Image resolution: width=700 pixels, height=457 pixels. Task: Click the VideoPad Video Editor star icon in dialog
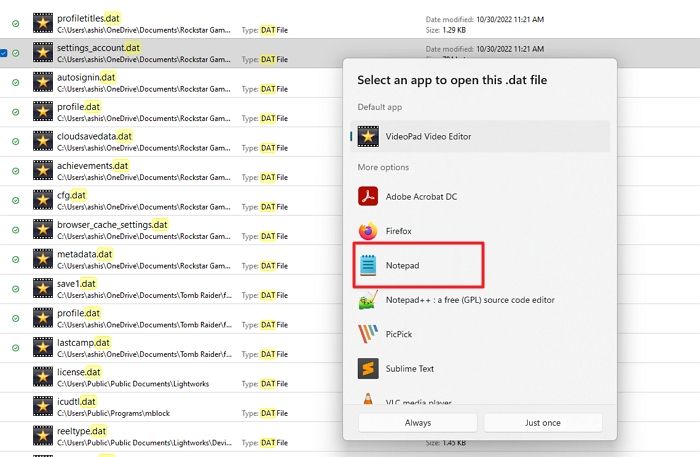click(368, 136)
